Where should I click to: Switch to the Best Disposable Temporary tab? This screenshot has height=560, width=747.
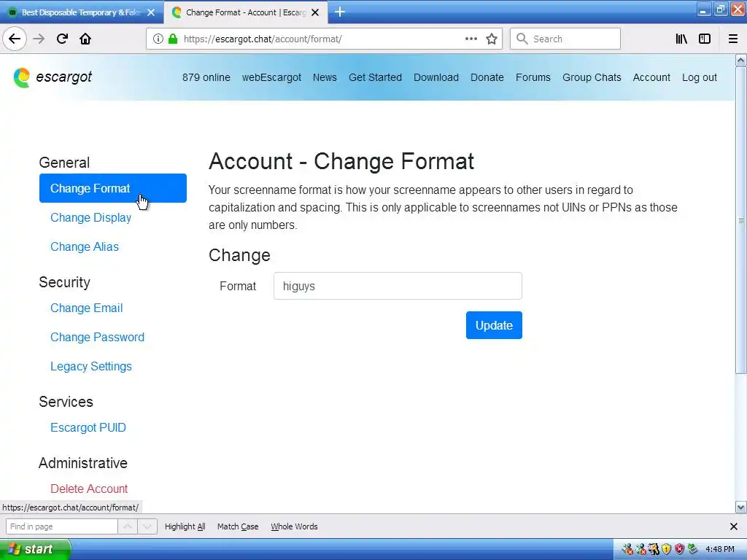82,13
